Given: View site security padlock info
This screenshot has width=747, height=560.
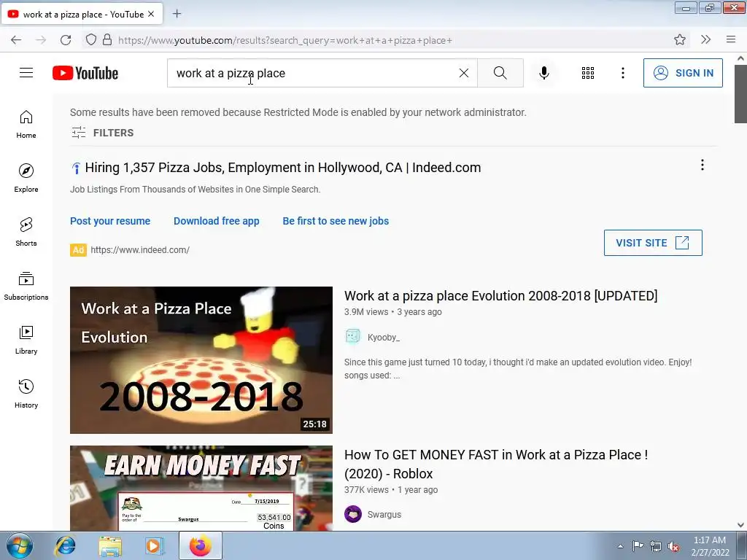Looking at the screenshot, I should [x=107, y=40].
